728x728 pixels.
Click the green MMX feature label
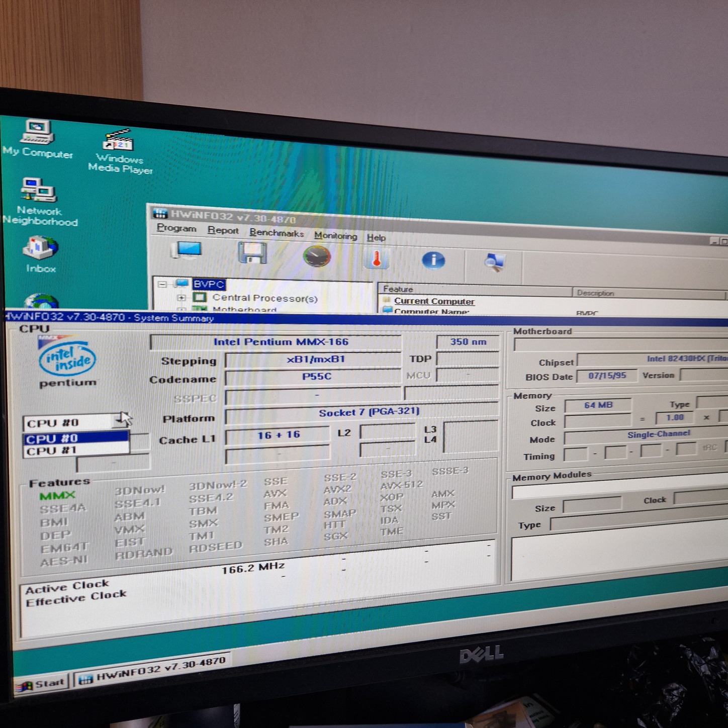(57, 496)
